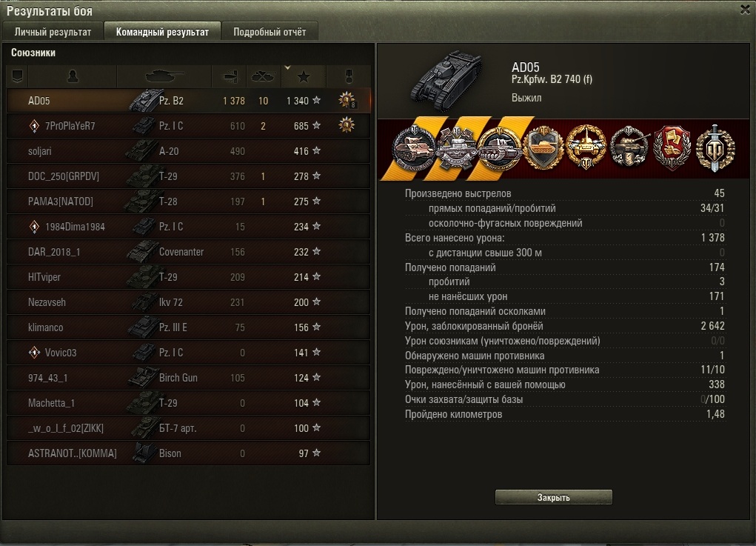Click 7Pr0PlaYeR7's medal icon in list

click(x=347, y=125)
